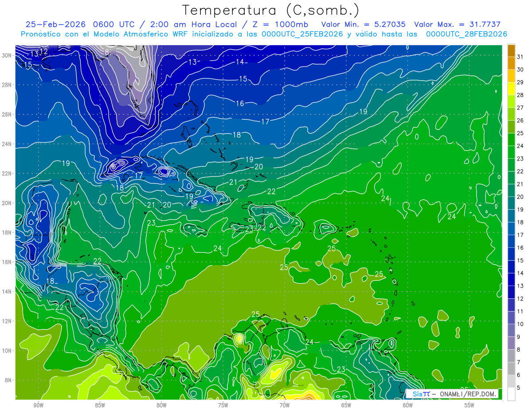Select the date text '25-Feb-2026'

click(55, 24)
